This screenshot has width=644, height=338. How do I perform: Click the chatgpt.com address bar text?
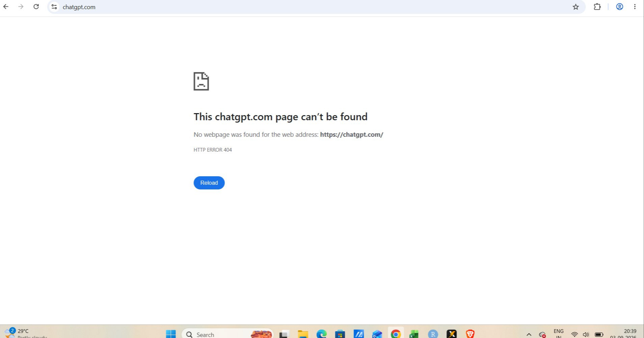79,7
